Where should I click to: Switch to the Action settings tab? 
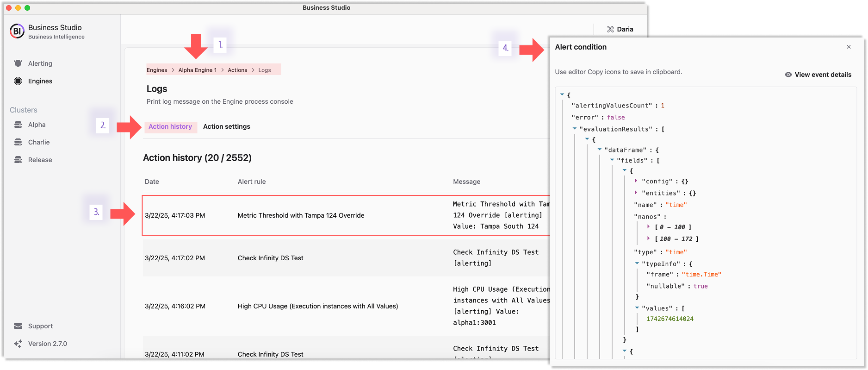pos(227,126)
